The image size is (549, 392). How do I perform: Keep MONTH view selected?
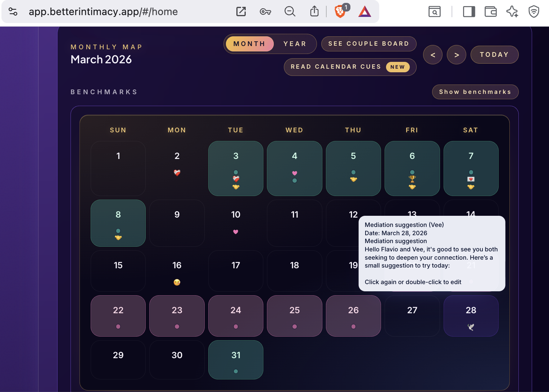tap(249, 44)
